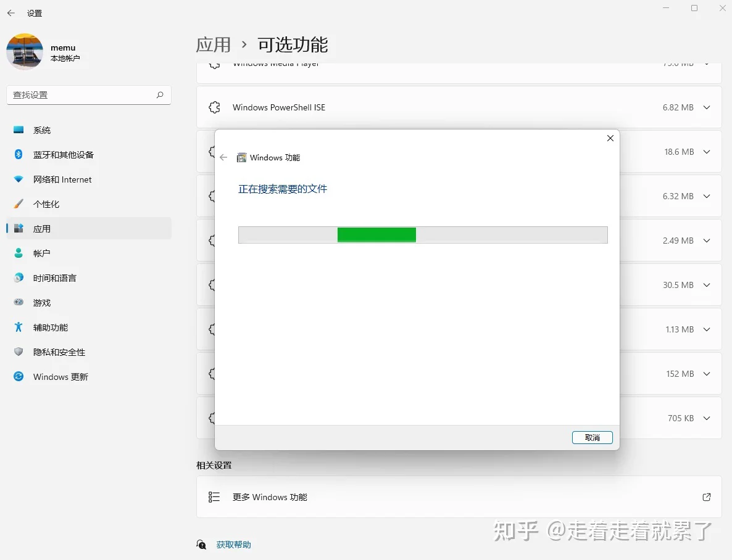The width and height of the screenshot is (732, 560).
Task: Close the Windows 功能 dialog
Action: [610, 138]
